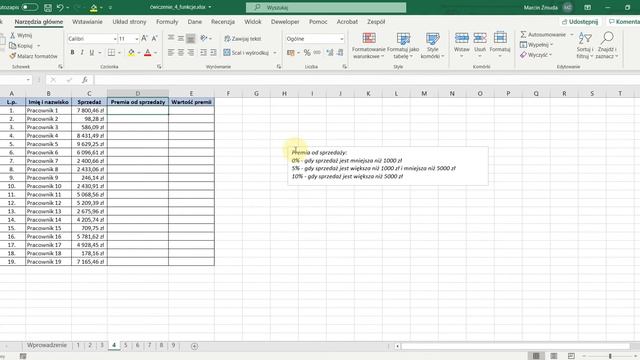Open the Recenzja ribbon tab
The height and width of the screenshot is (360, 640).
222,22
